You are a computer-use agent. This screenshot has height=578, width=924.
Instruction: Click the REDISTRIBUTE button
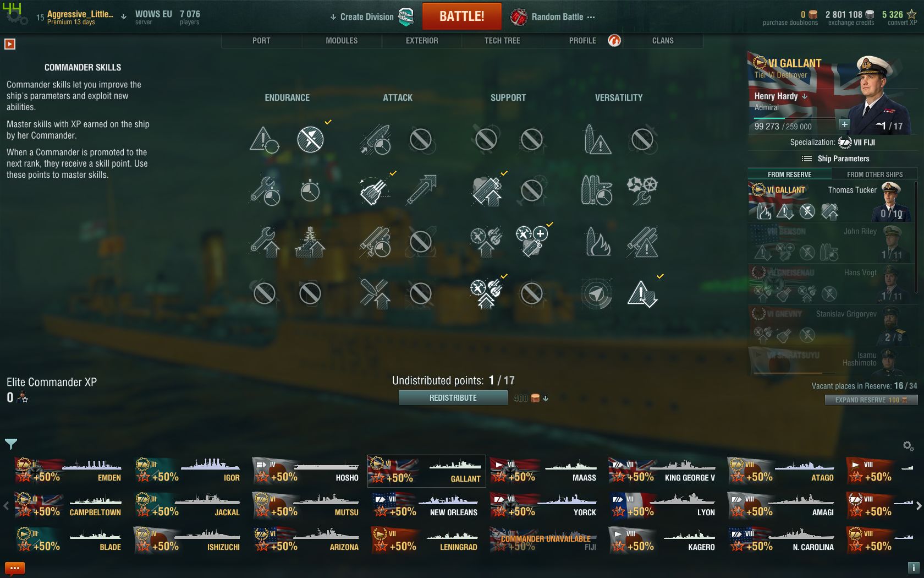tap(453, 397)
